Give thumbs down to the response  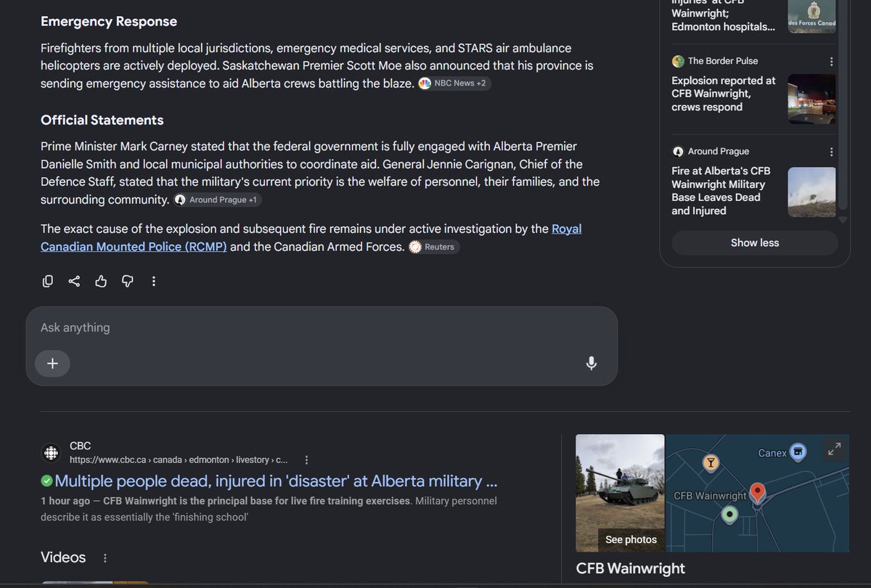128,281
